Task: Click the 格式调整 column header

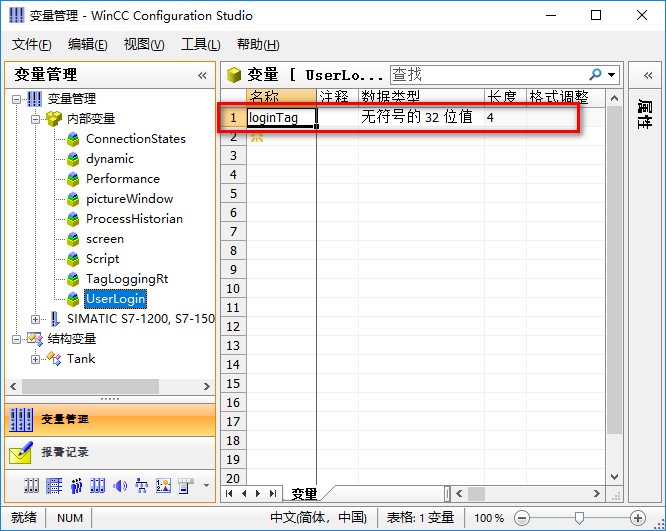Action: [x=565, y=97]
